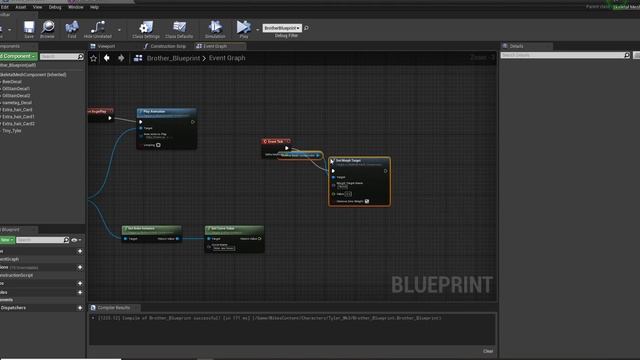Click Event Graph in the graph breadcrumb
Screen dimensions: 640x360
click(227, 58)
